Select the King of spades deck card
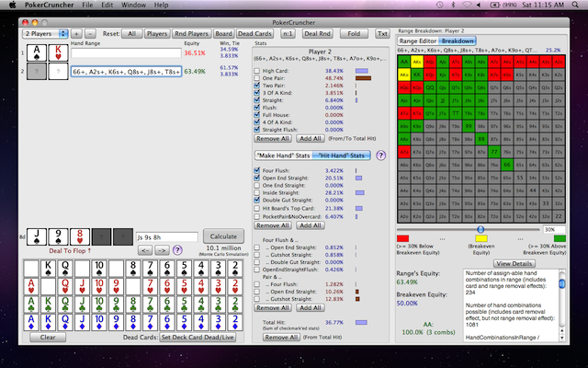The height and width of the screenshot is (368, 588). [48, 269]
